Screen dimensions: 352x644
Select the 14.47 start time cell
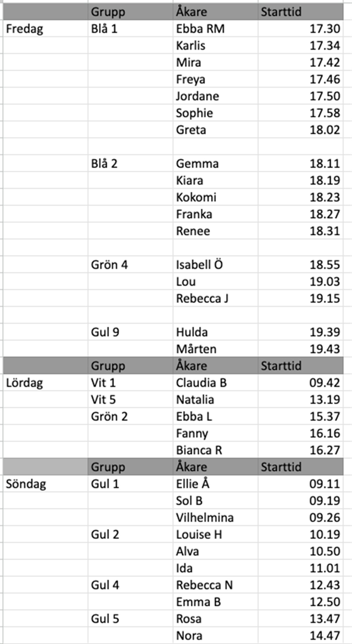[325, 636]
